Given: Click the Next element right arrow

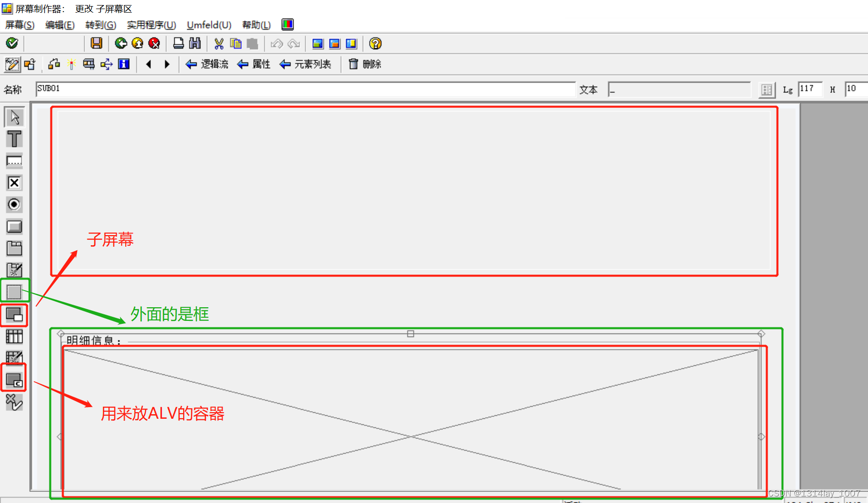Looking at the screenshot, I should pyautogui.click(x=167, y=64).
